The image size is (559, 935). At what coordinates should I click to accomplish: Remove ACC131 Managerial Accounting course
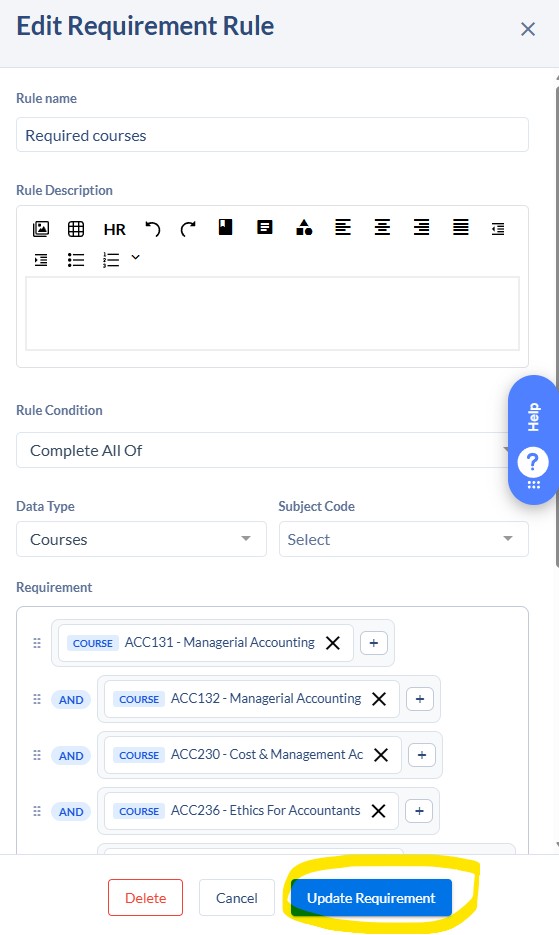(333, 643)
